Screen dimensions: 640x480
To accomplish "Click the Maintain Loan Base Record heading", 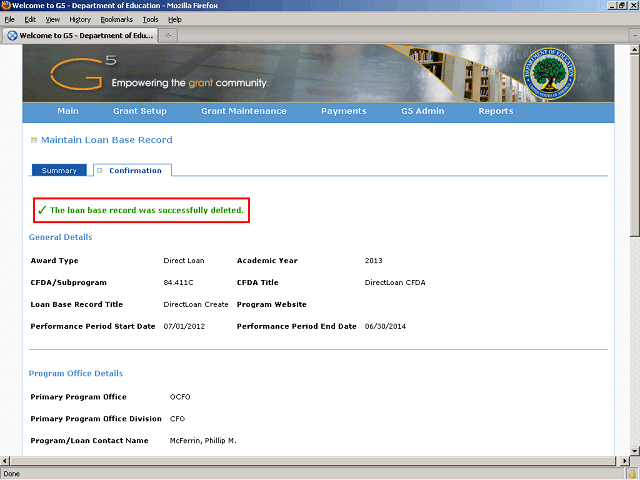I will (107, 140).
